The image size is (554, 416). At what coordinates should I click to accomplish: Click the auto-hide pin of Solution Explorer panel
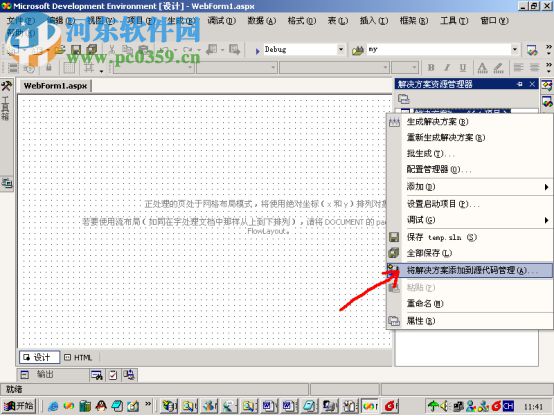(x=520, y=84)
